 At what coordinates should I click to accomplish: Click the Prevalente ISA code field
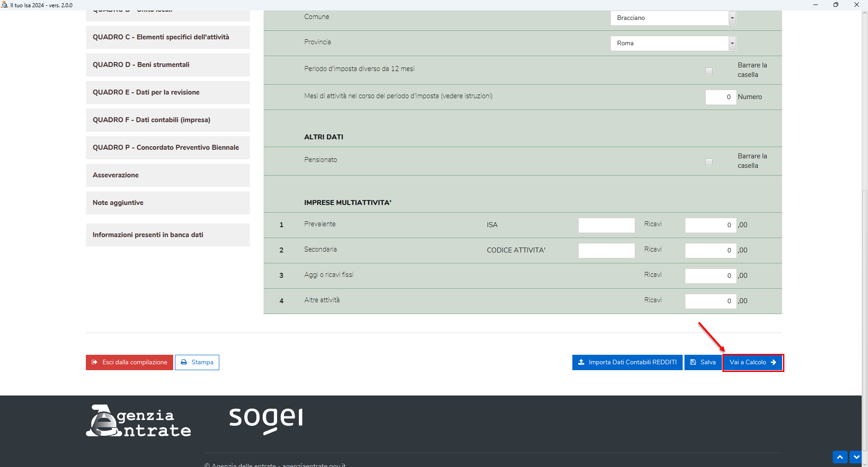[x=606, y=225]
